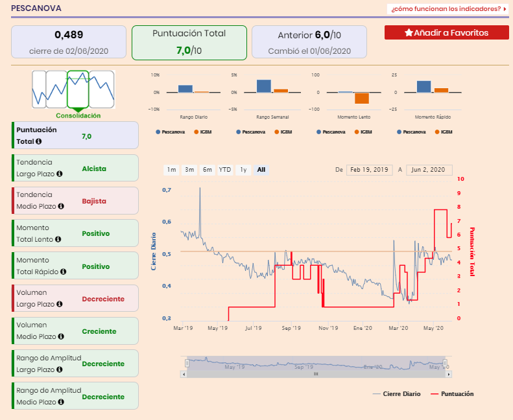This screenshot has height=420, width=513.
Task: Click the De date field Feb 19, 2019
Action: [x=370, y=170]
